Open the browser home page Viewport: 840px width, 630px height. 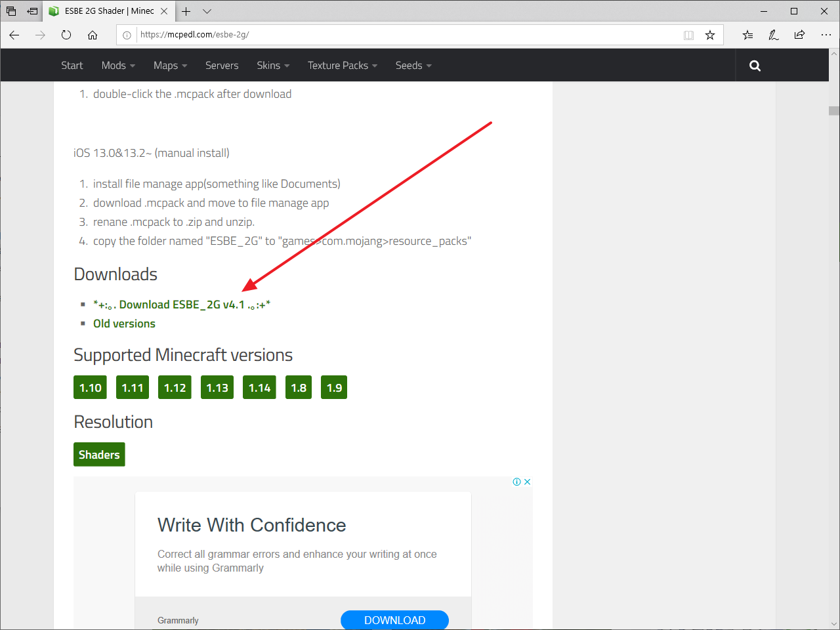pyautogui.click(x=93, y=35)
